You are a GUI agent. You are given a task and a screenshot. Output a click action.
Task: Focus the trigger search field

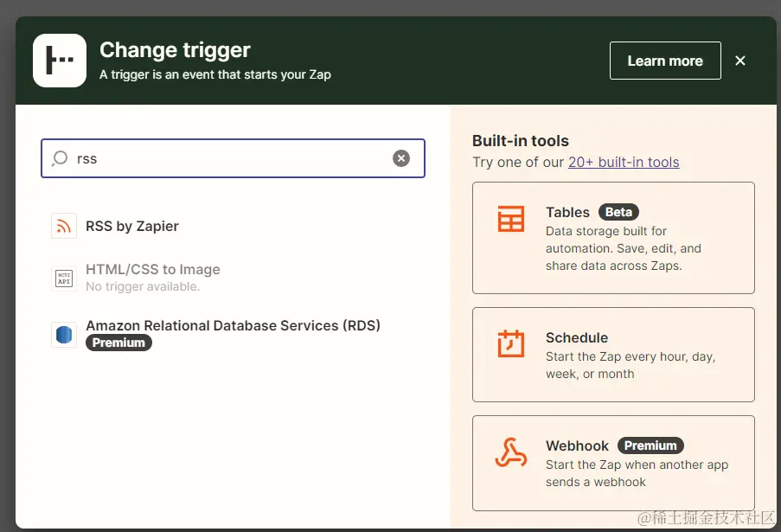pyautogui.click(x=233, y=158)
